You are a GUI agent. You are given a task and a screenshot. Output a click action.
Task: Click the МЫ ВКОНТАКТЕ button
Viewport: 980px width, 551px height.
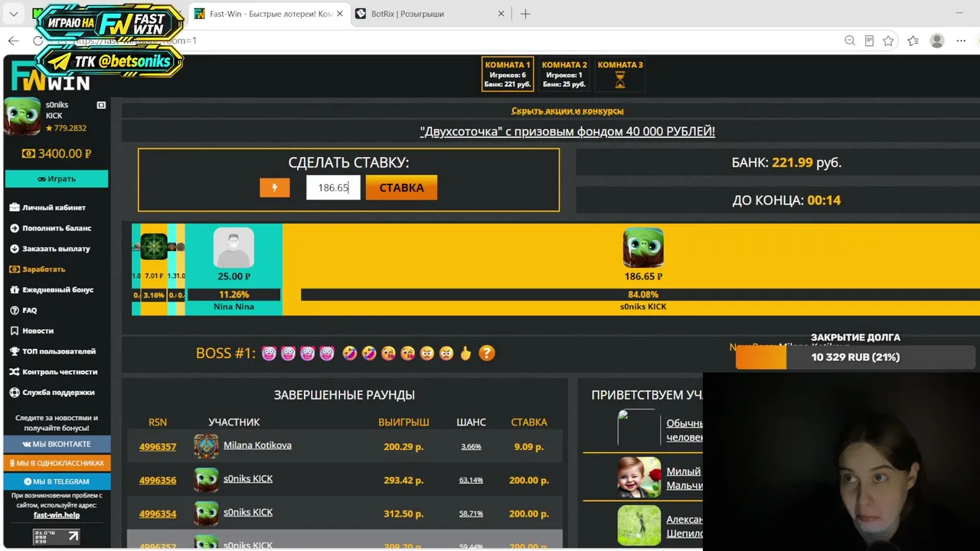click(x=57, y=444)
